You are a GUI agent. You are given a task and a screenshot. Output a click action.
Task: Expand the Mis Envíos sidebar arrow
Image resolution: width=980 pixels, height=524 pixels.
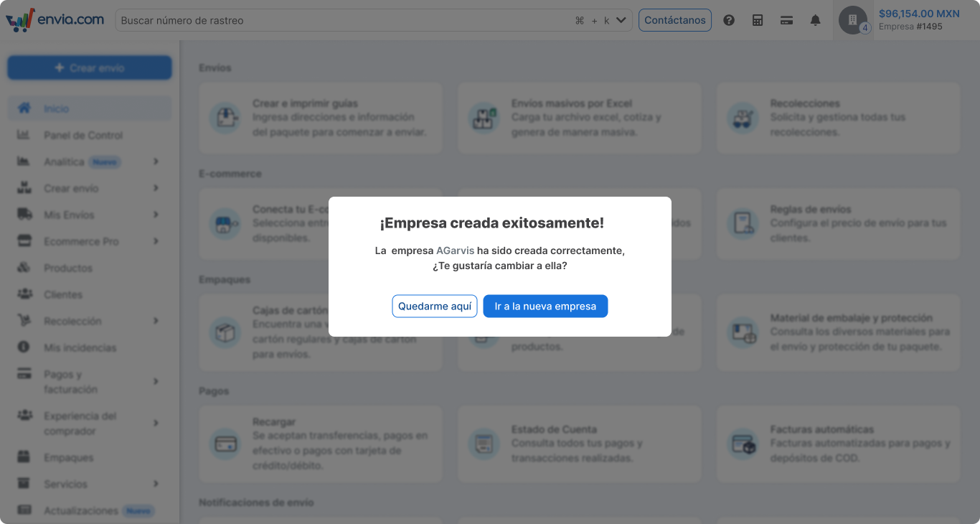[x=156, y=215]
